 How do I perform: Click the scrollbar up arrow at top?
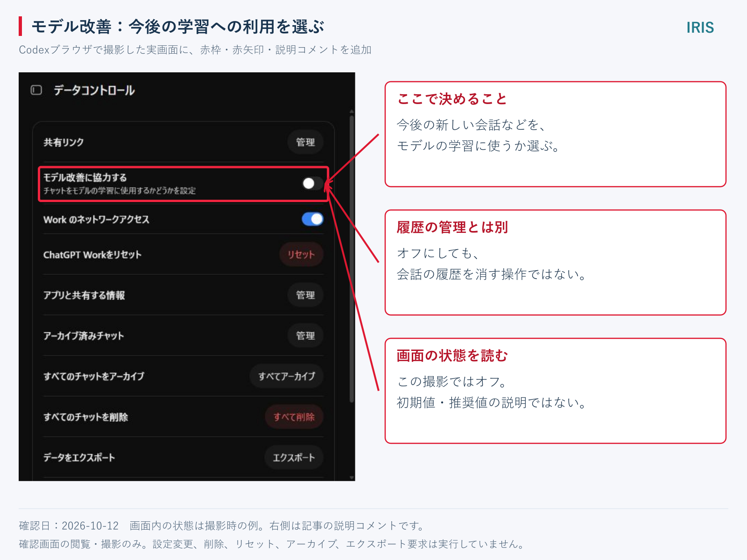point(352,112)
